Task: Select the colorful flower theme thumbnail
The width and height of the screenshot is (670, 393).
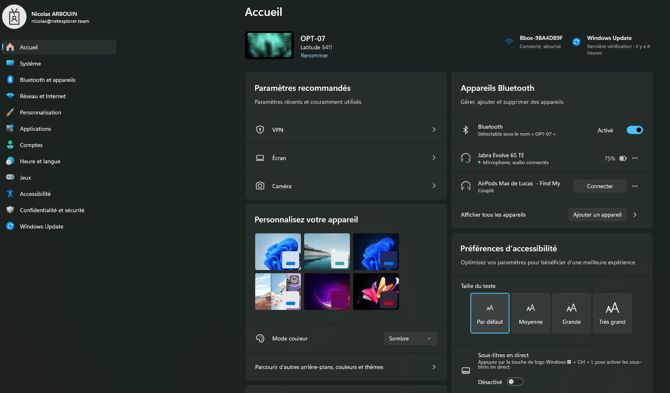Action: pyautogui.click(x=376, y=291)
